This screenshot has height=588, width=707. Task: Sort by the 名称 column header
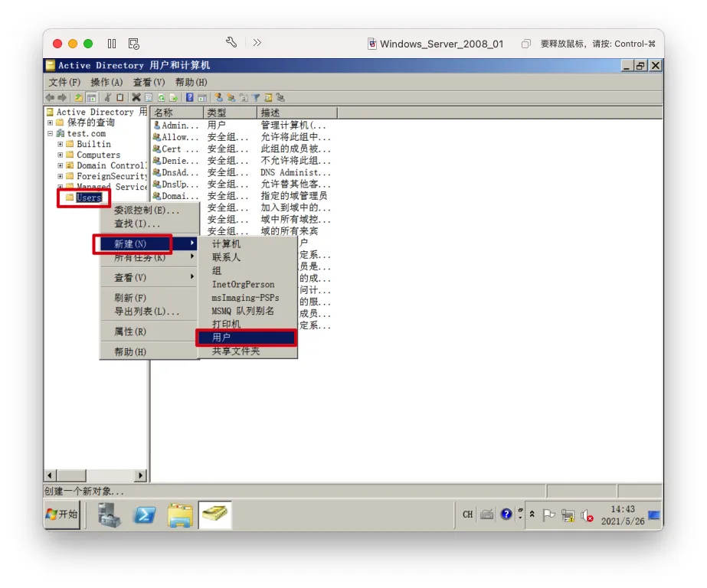[x=177, y=113]
